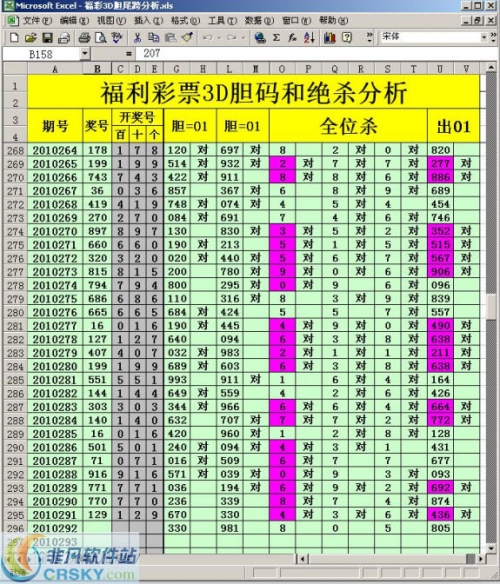
Task: Click the AutoSum sigma icon
Action: (x=276, y=38)
